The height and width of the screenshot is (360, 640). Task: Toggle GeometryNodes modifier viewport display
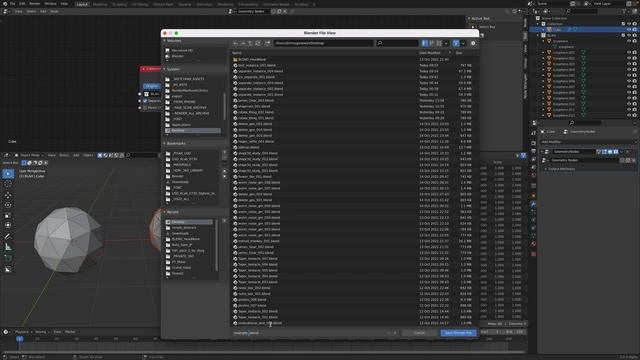[x=610, y=152]
